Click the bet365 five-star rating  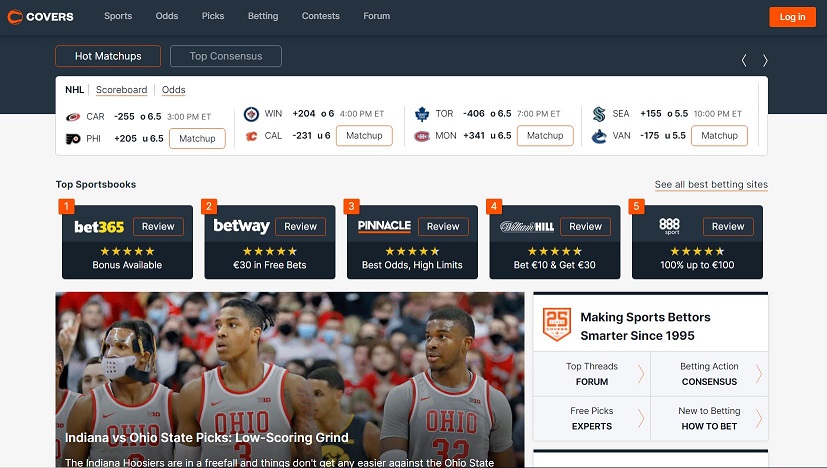127,251
